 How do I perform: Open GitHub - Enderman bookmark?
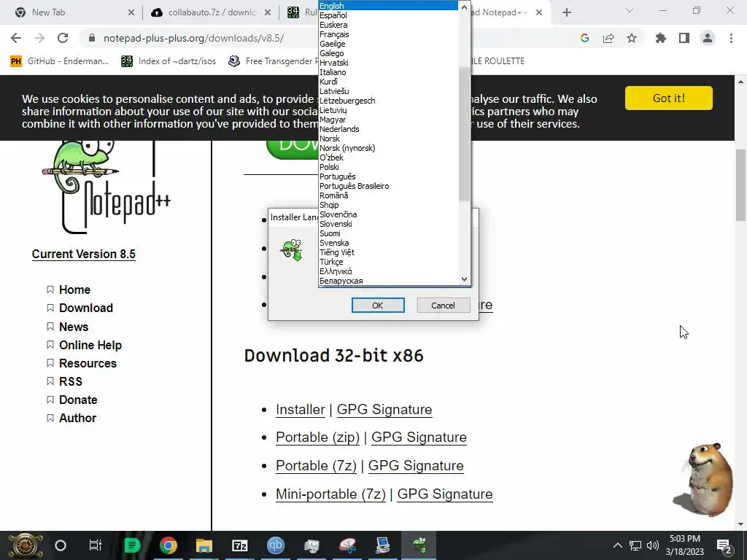tap(60, 61)
